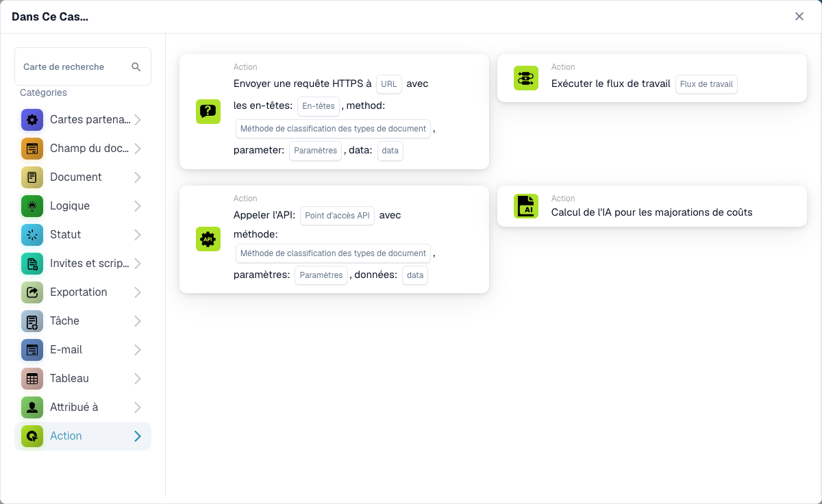
Task: Expand the Tableau category chevron
Action: tap(138, 379)
